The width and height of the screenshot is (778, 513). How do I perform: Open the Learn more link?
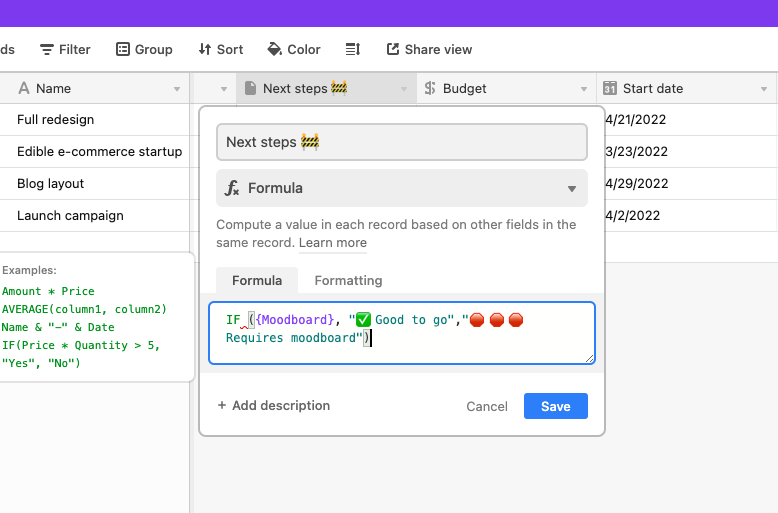tap(333, 243)
